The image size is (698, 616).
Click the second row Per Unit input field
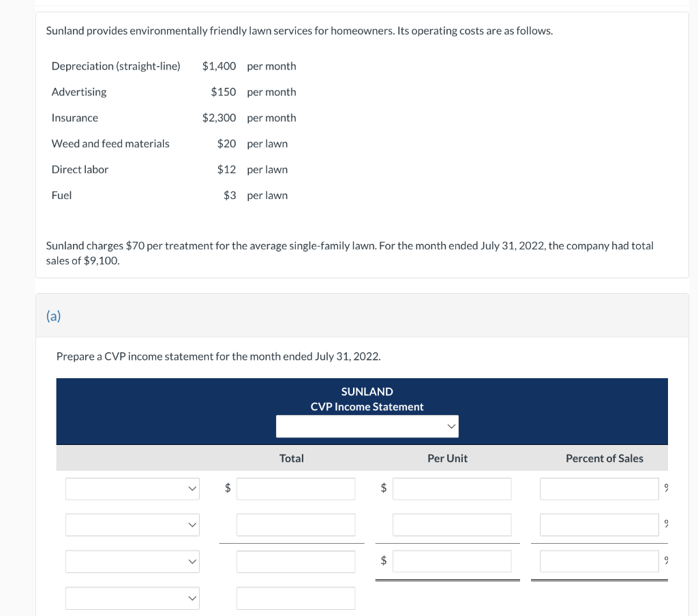coord(452,525)
